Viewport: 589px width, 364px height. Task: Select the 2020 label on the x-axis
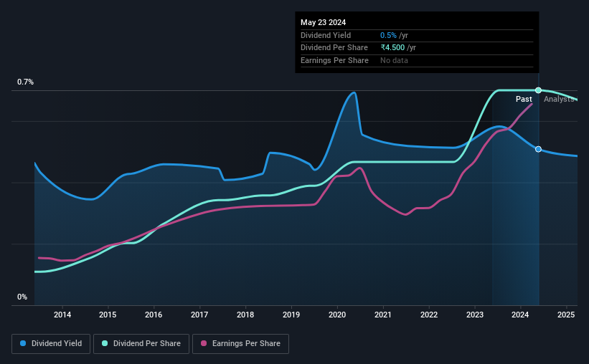337,315
